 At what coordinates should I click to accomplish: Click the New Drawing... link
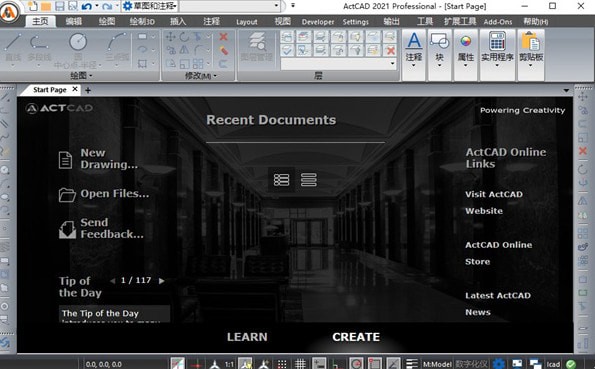109,159
